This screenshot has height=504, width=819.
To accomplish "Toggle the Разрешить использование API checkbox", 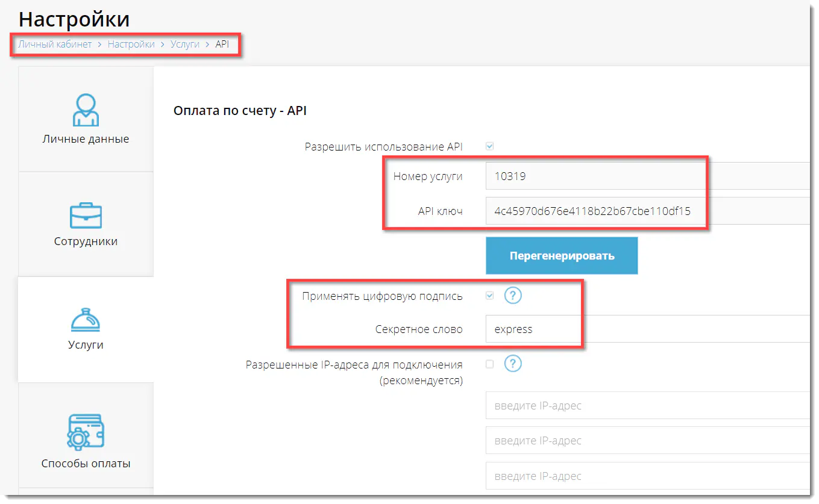I will click(x=489, y=146).
